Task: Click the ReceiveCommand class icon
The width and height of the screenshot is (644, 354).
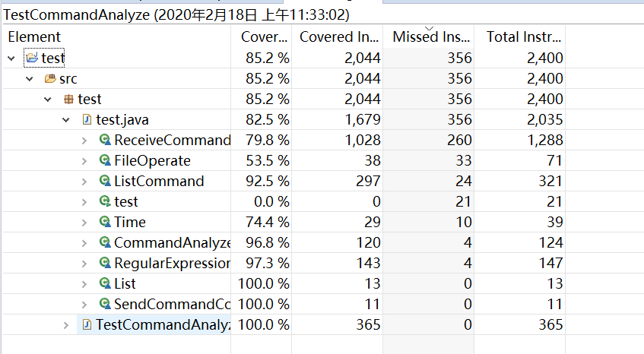Action: click(x=105, y=140)
